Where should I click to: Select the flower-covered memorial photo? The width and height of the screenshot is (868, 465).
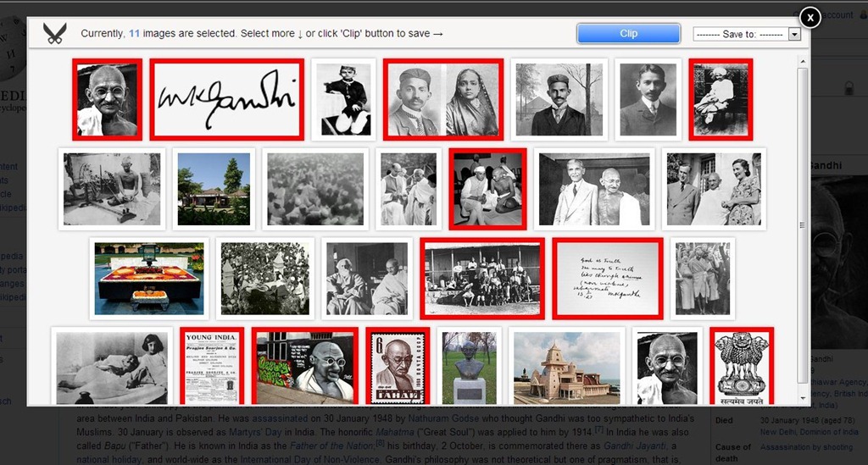coord(149,279)
